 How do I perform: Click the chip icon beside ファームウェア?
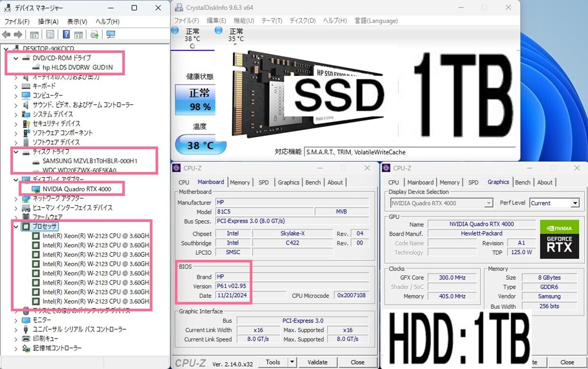coord(26,217)
